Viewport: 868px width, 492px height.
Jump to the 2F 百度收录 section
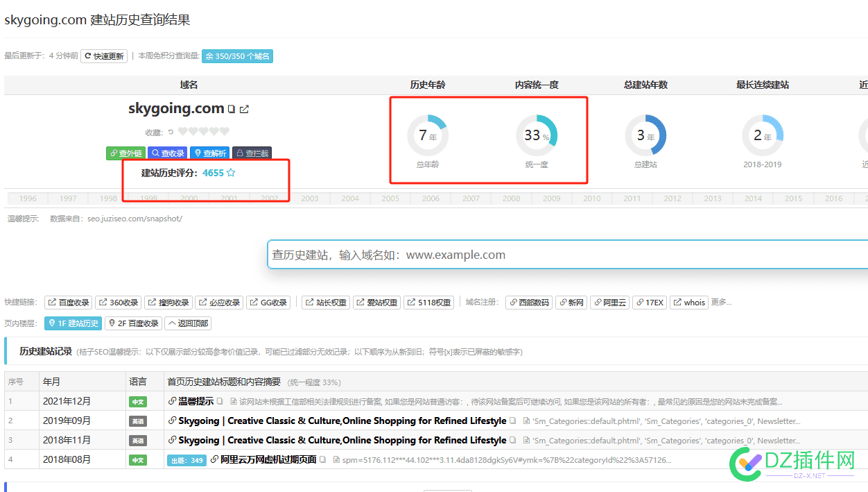click(133, 323)
